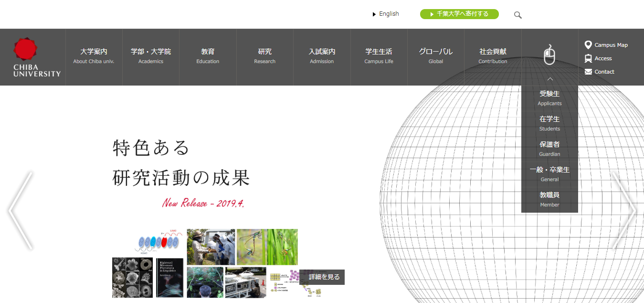Click the green 千葉大学へ寄付する button

pyautogui.click(x=459, y=14)
